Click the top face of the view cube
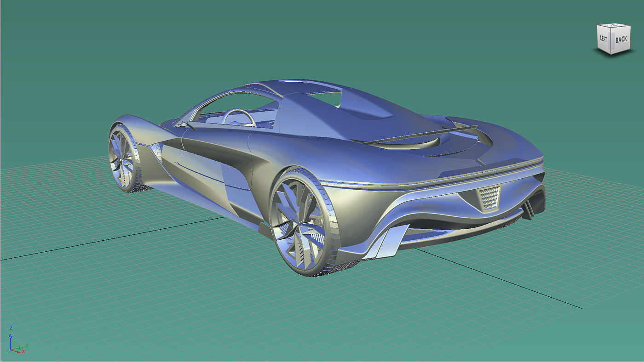Viewport: 644px width, 362px height. point(614,25)
